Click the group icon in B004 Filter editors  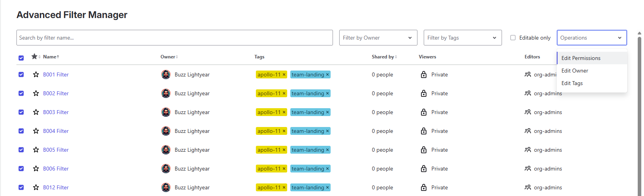click(x=528, y=131)
